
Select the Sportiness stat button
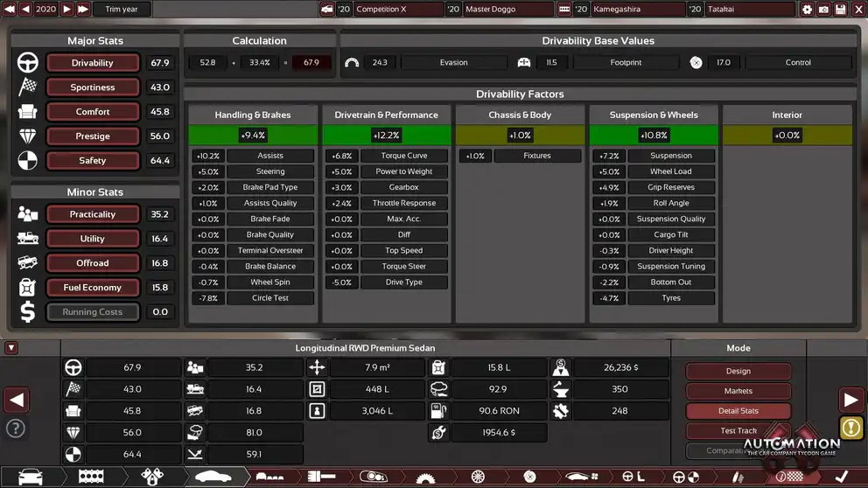click(x=92, y=87)
